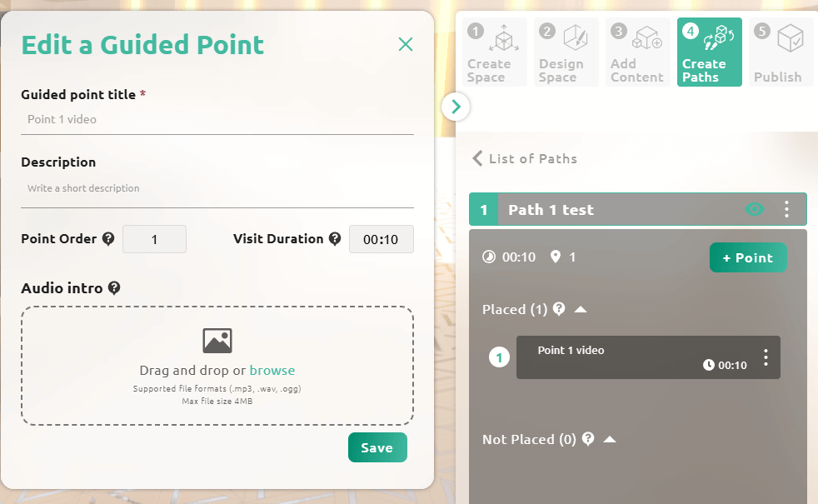The height and width of the screenshot is (504, 818).
Task: Click the Visit Duration help icon
Action: (335, 239)
